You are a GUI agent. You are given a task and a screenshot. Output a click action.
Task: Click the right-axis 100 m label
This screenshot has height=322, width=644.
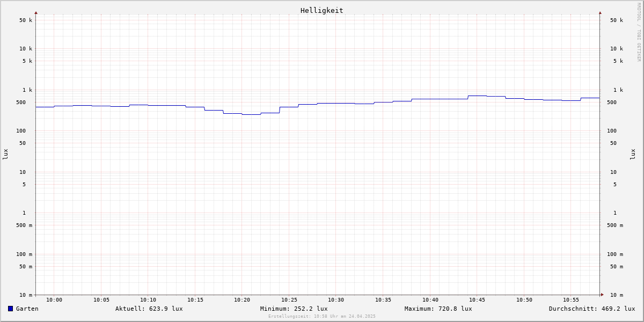tap(615, 254)
